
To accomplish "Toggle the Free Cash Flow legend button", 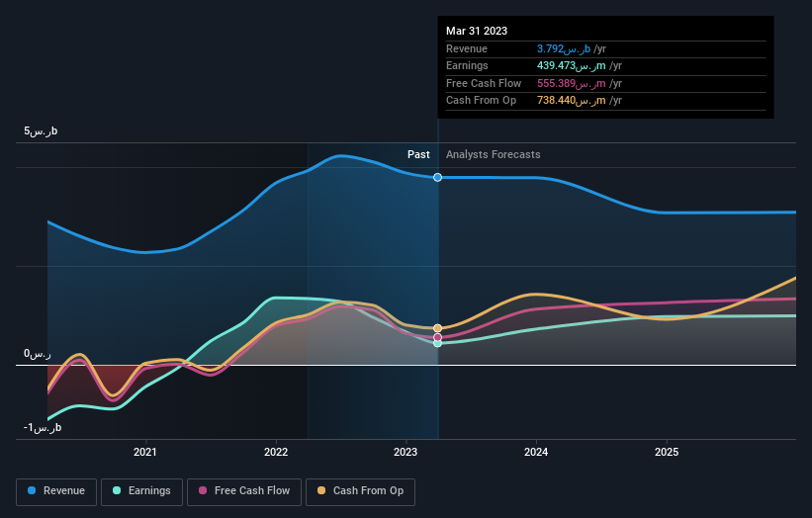I will 244,491.
